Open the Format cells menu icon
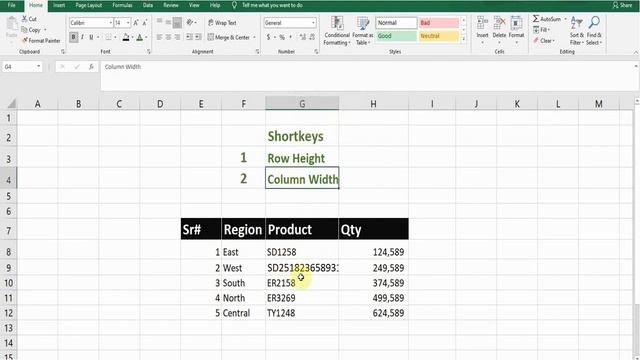Image resolution: width=640 pixels, height=360 pixels. click(x=516, y=23)
